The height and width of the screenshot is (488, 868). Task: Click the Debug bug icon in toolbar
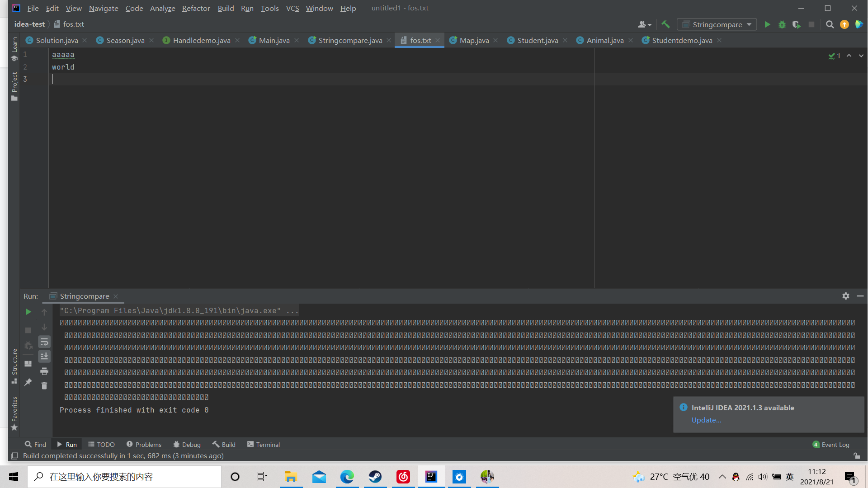point(782,24)
